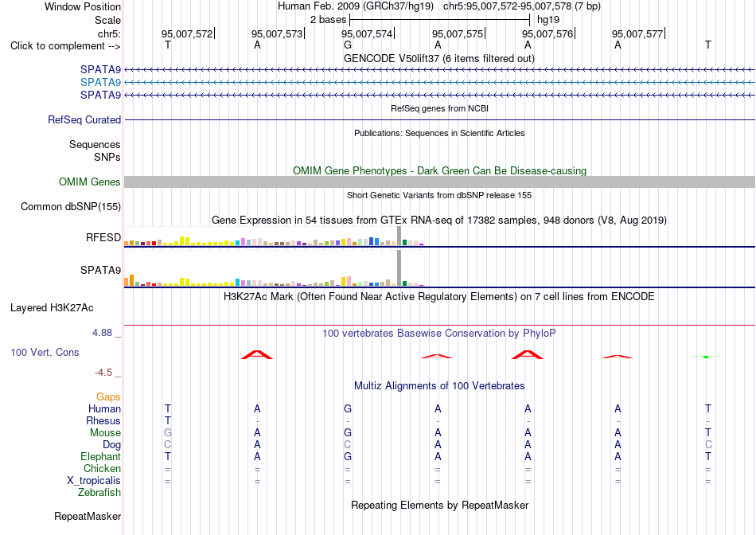Viewport: 756px width, 535px height.
Task: Click the Dog alignment row label
Action: point(111,445)
